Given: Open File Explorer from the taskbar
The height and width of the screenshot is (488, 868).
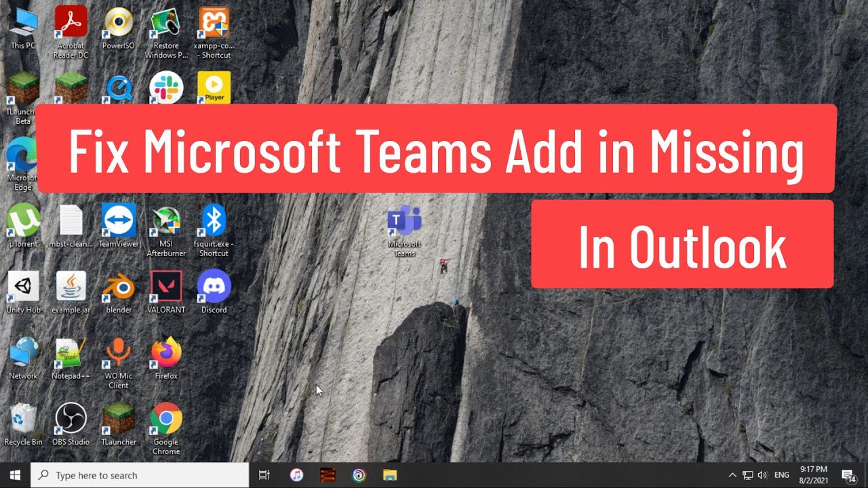Looking at the screenshot, I should point(390,475).
